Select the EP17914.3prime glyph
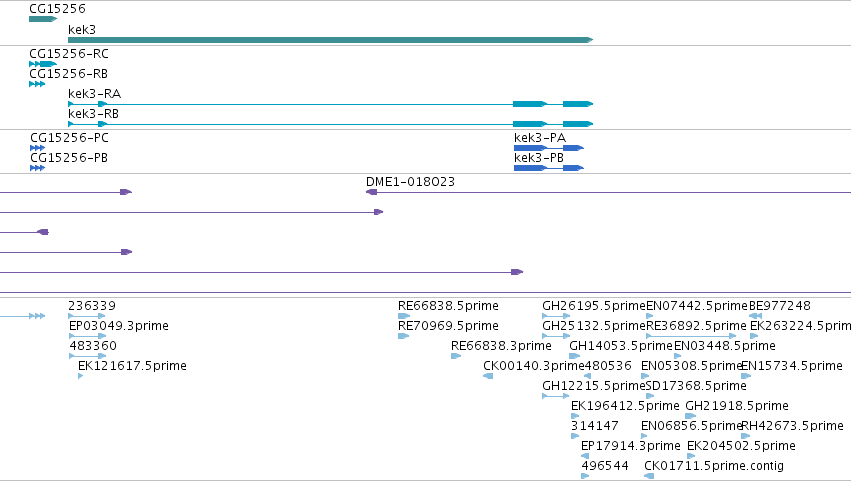 pos(585,457)
